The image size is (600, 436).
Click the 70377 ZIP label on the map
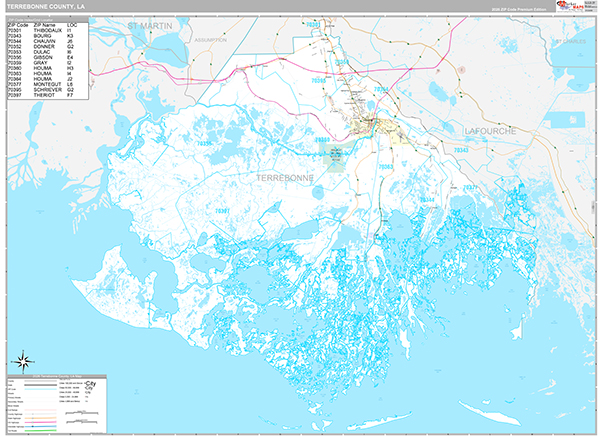coord(470,188)
